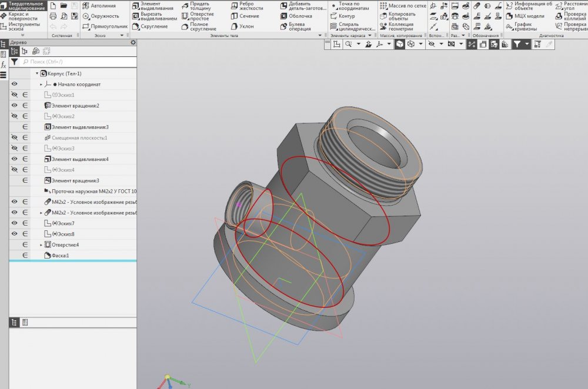The width and height of the screenshot is (588, 389).
Task: Hide Элемент вращения:2 using eye icon
Action: click(x=14, y=106)
